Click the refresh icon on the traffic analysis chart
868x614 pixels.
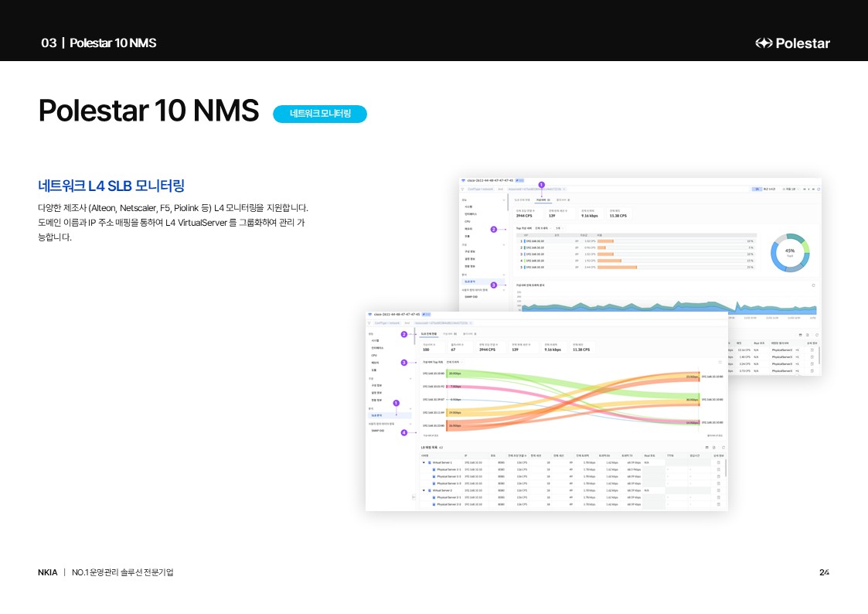[813, 285]
